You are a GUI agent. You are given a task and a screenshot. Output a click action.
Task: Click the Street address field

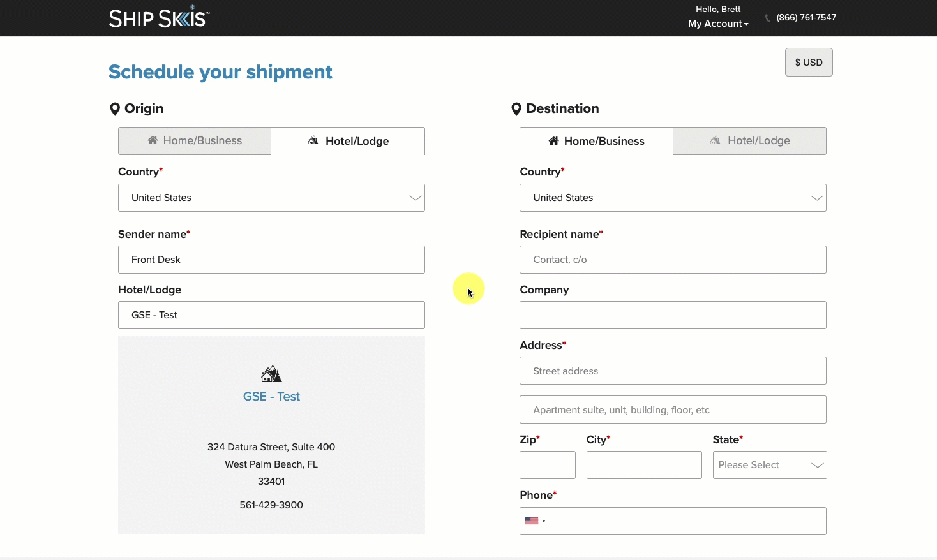pos(673,371)
